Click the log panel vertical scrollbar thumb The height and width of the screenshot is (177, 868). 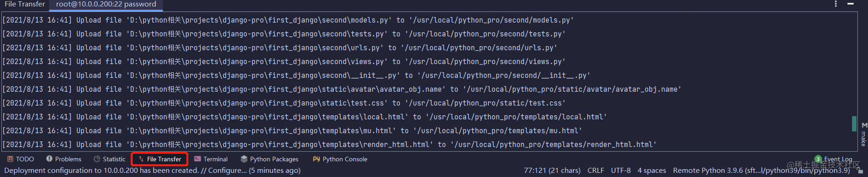coord(854,124)
